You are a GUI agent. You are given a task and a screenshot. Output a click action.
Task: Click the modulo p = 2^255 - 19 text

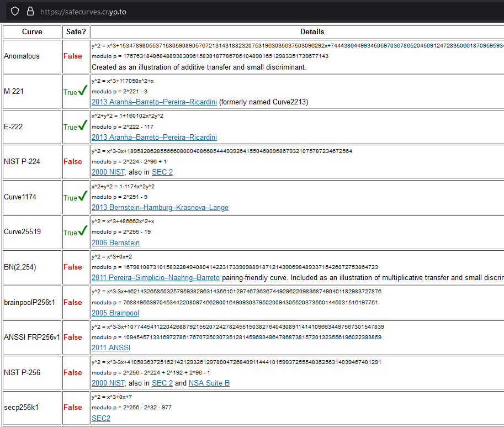(x=121, y=232)
